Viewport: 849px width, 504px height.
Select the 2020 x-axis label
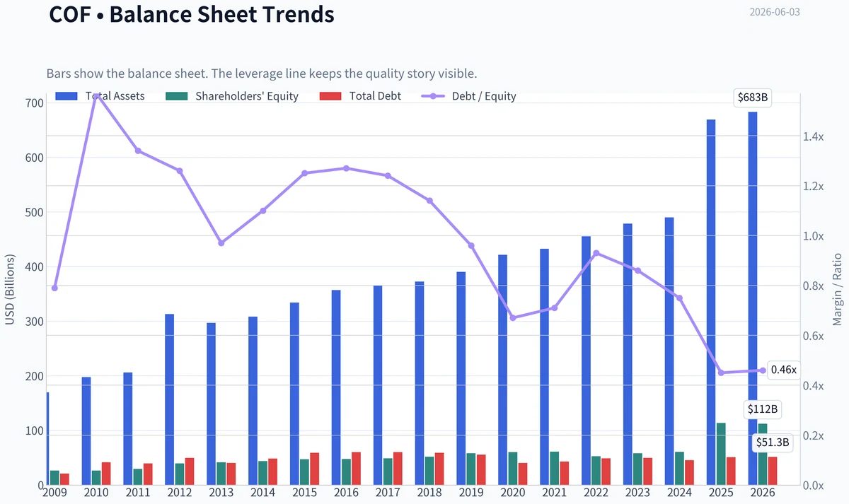pyautogui.click(x=513, y=492)
